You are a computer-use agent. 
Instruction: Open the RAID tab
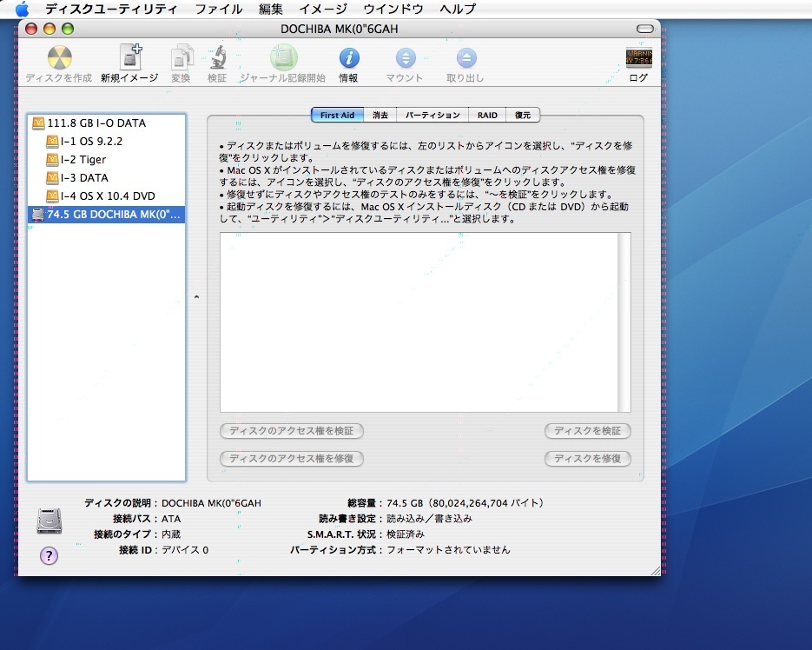pos(487,115)
